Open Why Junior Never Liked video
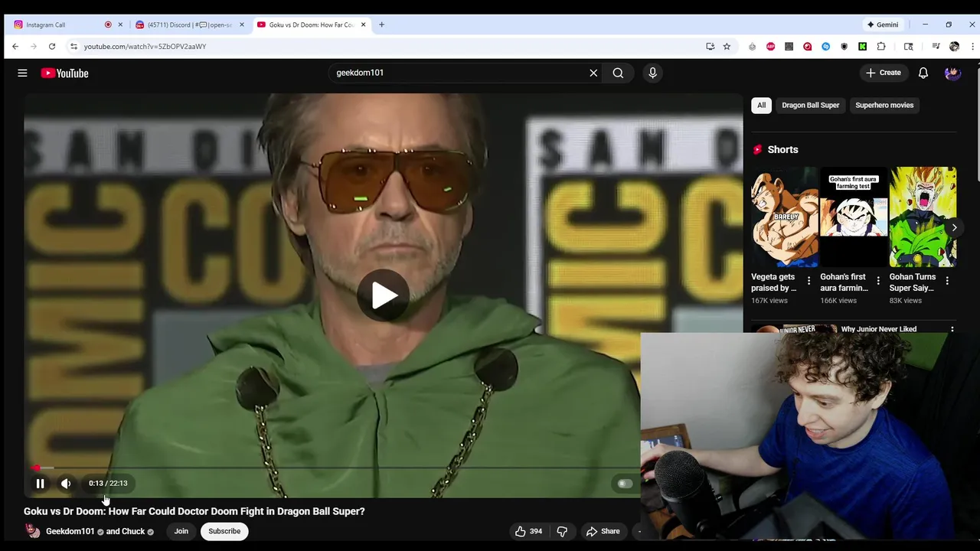 coord(878,329)
